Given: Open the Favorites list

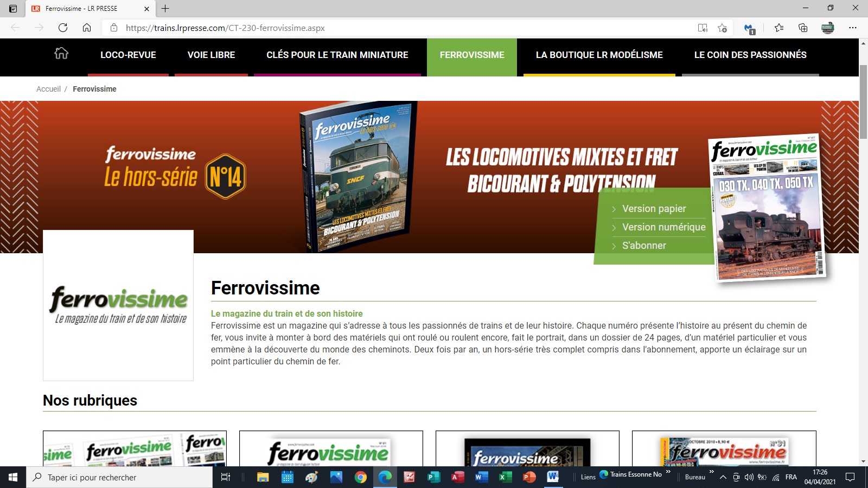Looking at the screenshot, I should click(779, 28).
